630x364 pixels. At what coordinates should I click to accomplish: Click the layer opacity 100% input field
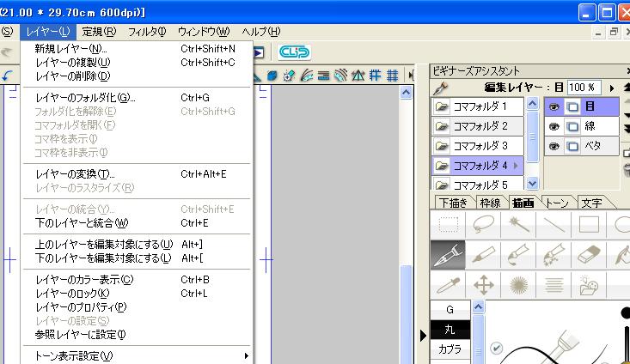(582, 88)
